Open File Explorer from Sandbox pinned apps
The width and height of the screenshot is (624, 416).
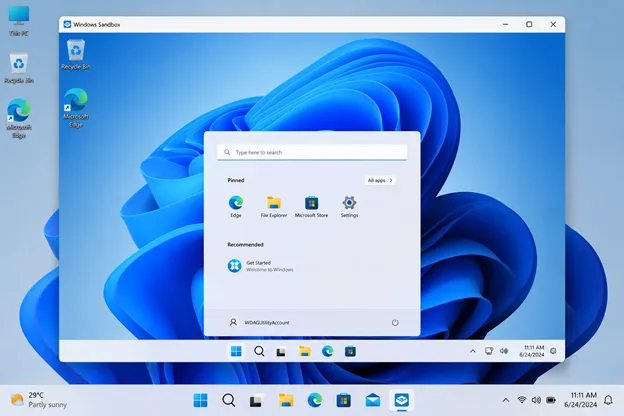[274, 206]
